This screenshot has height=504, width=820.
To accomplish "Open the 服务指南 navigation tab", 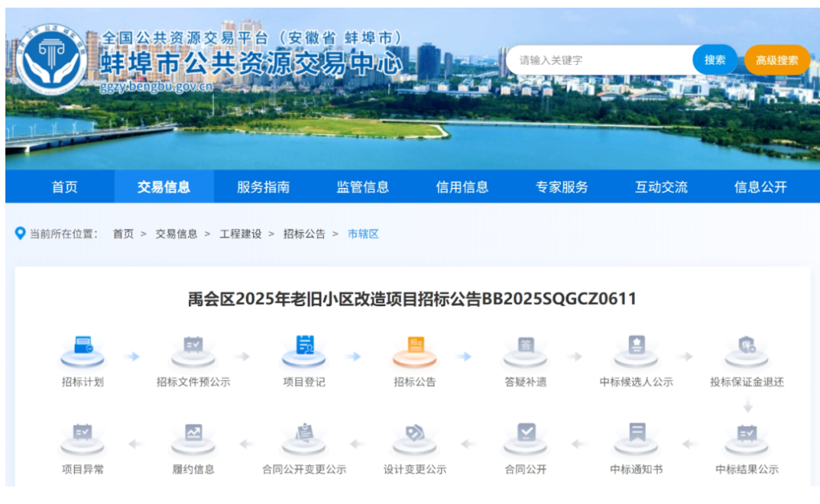I will [x=263, y=186].
